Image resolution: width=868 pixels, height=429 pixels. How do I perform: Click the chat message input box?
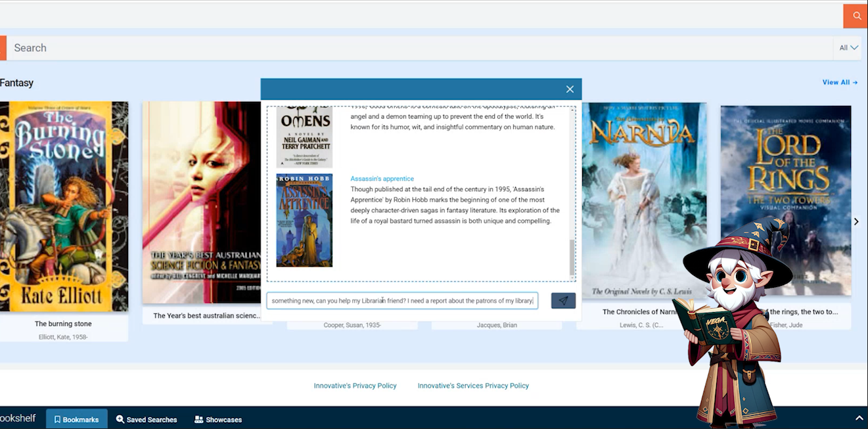pyautogui.click(x=402, y=301)
